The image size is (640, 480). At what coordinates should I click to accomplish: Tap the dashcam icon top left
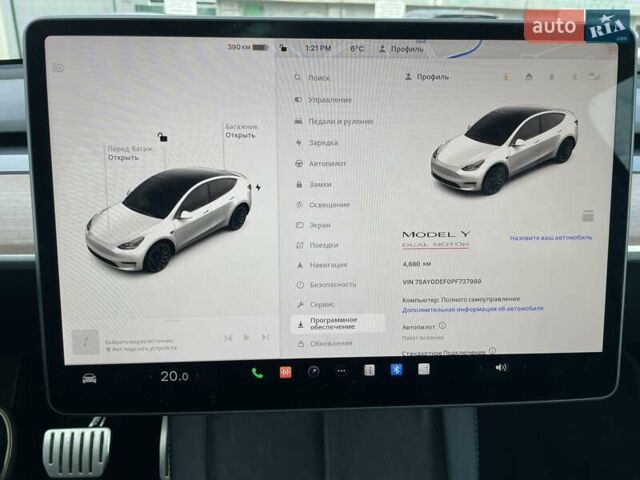coord(59,68)
